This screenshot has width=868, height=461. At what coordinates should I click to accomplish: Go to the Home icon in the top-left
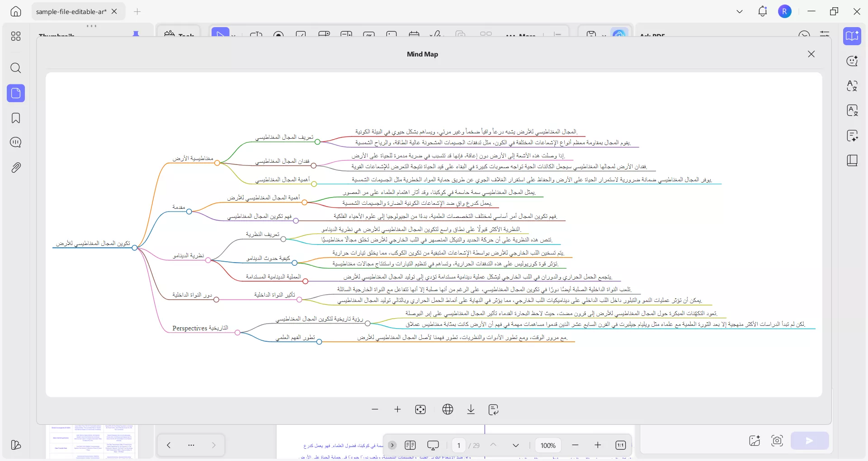tap(16, 11)
